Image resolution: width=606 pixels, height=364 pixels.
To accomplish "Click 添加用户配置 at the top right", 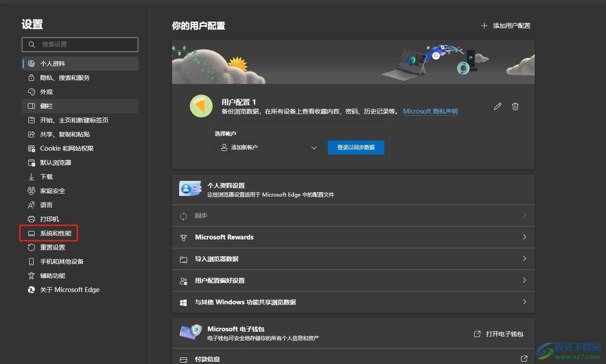I will point(506,26).
